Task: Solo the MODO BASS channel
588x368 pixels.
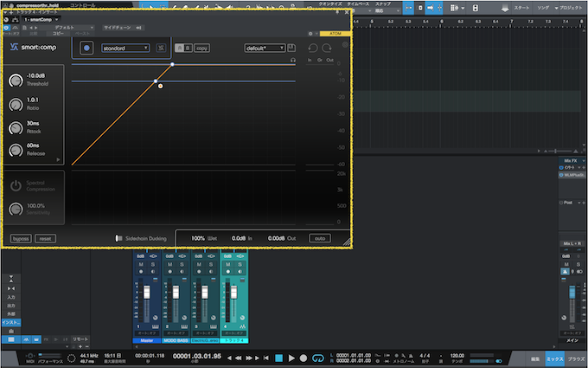Action: coord(182,264)
